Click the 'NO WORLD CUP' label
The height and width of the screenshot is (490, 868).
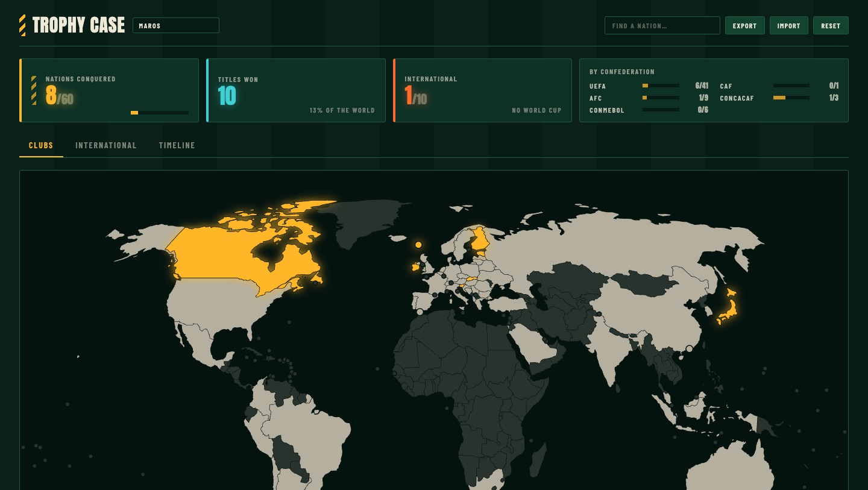pos(536,110)
